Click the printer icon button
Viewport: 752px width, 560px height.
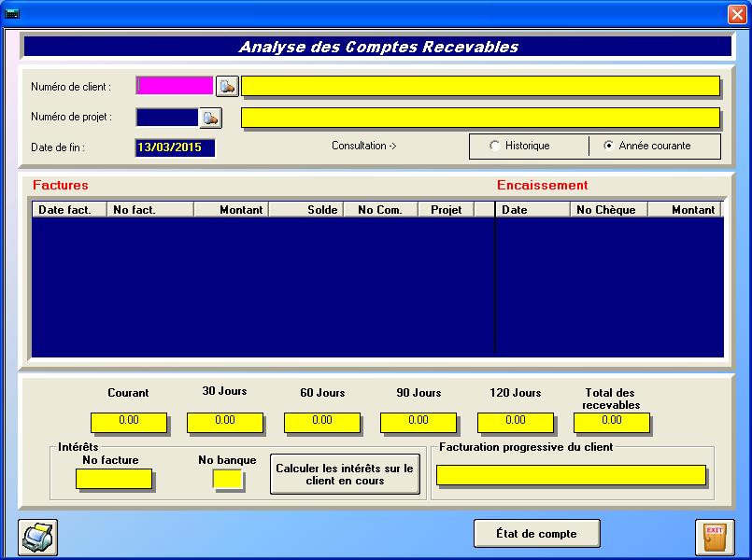point(38,537)
